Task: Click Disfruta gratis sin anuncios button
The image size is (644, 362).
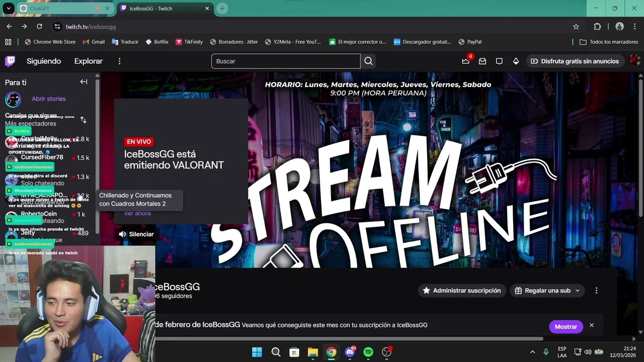Action: tap(575, 61)
